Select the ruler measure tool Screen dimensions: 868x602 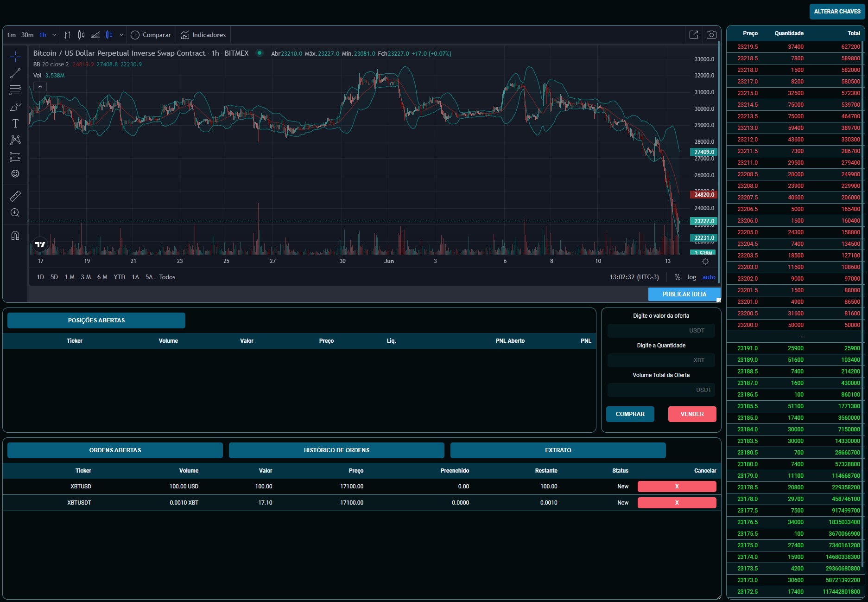(15, 196)
